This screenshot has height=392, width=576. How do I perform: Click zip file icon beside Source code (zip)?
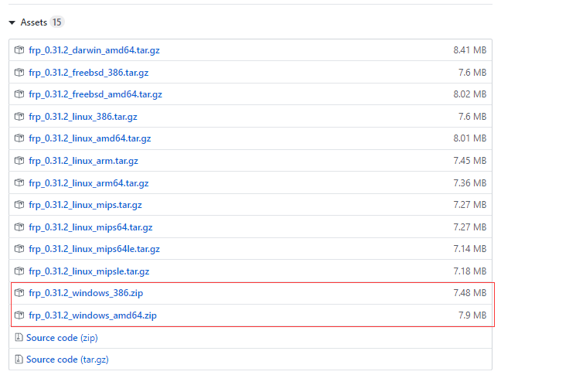coord(19,337)
